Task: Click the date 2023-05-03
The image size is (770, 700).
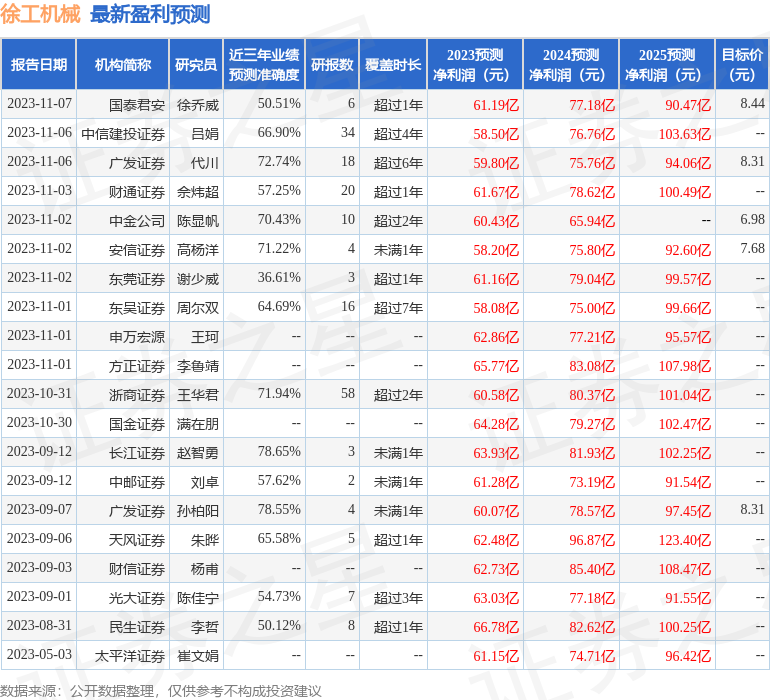Action: click(x=39, y=654)
